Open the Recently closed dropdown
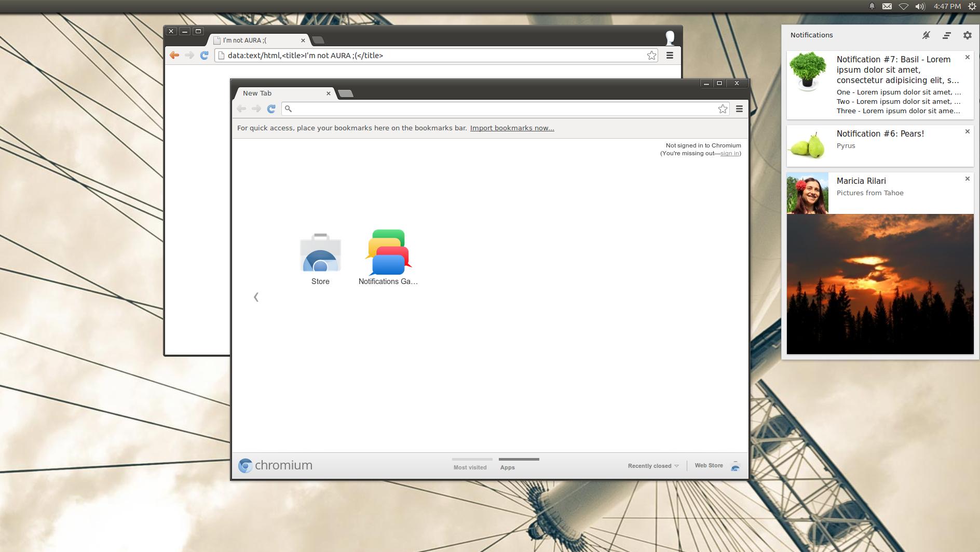980x552 pixels. click(x=652, y=466)
